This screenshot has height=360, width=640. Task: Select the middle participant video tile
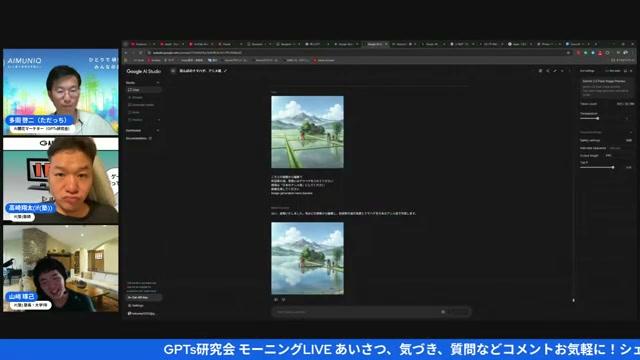tap(61, 180)
